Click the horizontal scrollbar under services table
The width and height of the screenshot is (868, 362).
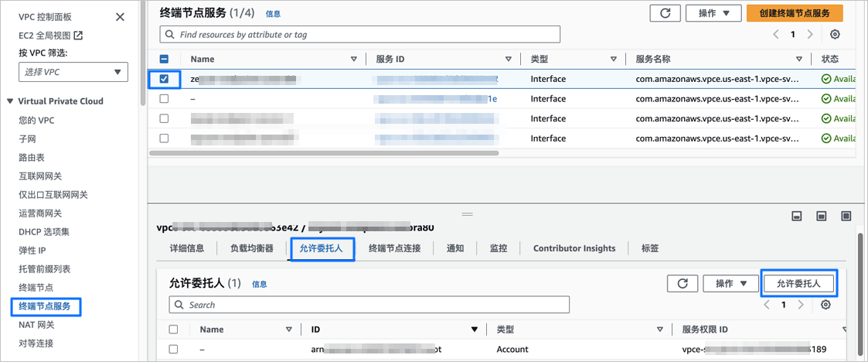[x=324, y=153]
